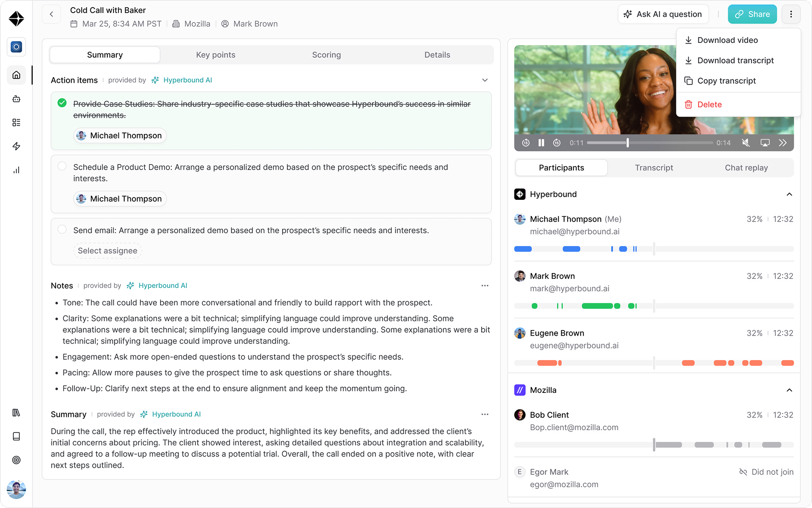
Task: Choose Download video from menu
Action: point(738,40)
